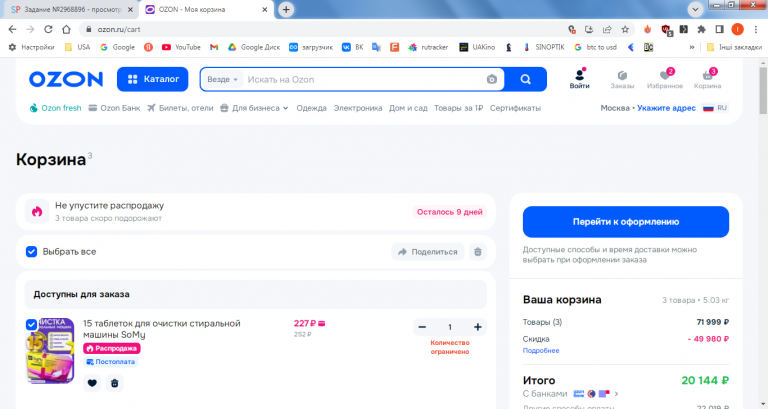This screenshot has width=768, height=409.
Task: Decrease SoMy tablets quantity with minus
Action: click(x=422, y=327)
